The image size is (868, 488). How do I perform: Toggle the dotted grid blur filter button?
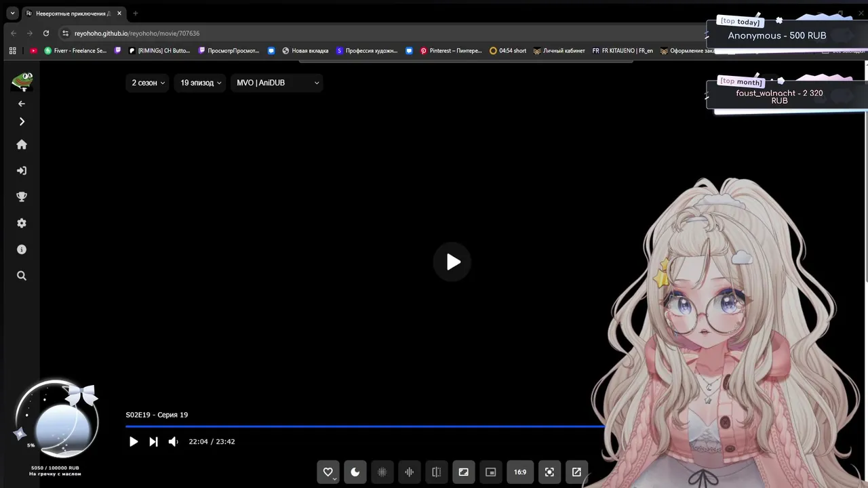click(x=382, y=472)
